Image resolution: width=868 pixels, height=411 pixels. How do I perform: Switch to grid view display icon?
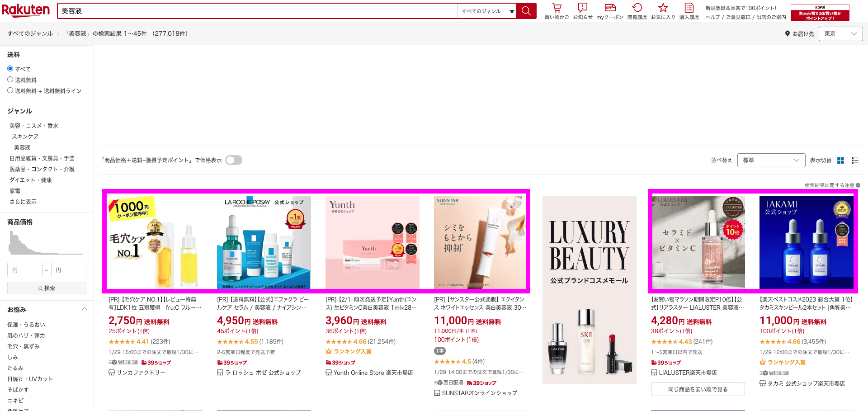(x=840, y=161)
